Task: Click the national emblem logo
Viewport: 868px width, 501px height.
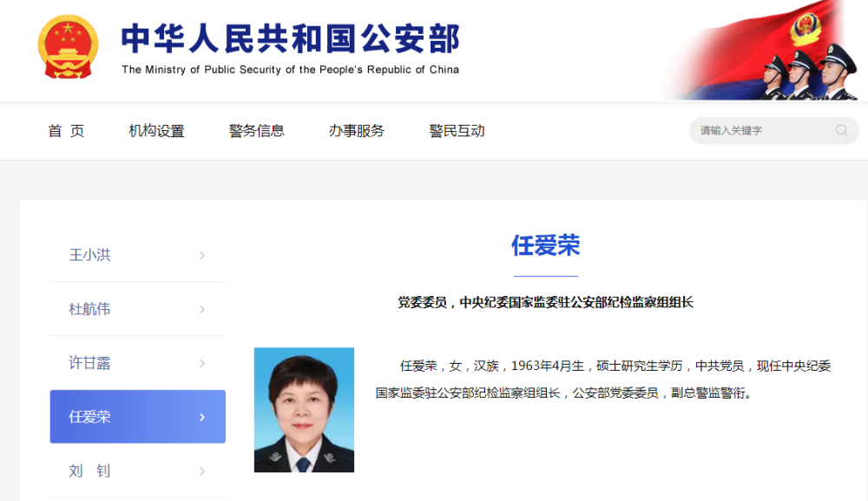Action: pyautogui.click(x=68, y=47)
